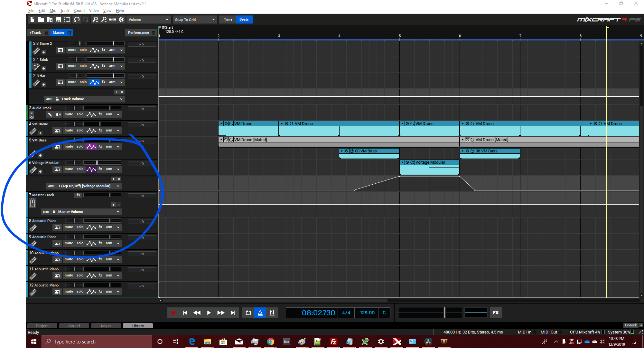Switch to the Library tab
644x348 pixels.
(138, 326)
